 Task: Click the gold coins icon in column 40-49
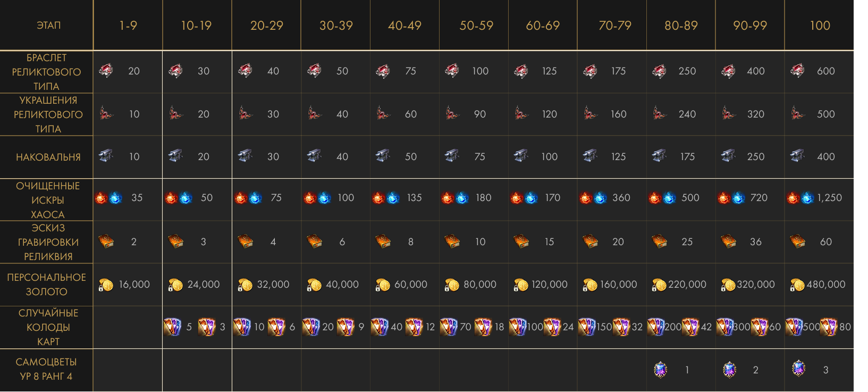[x=382, y=285]
